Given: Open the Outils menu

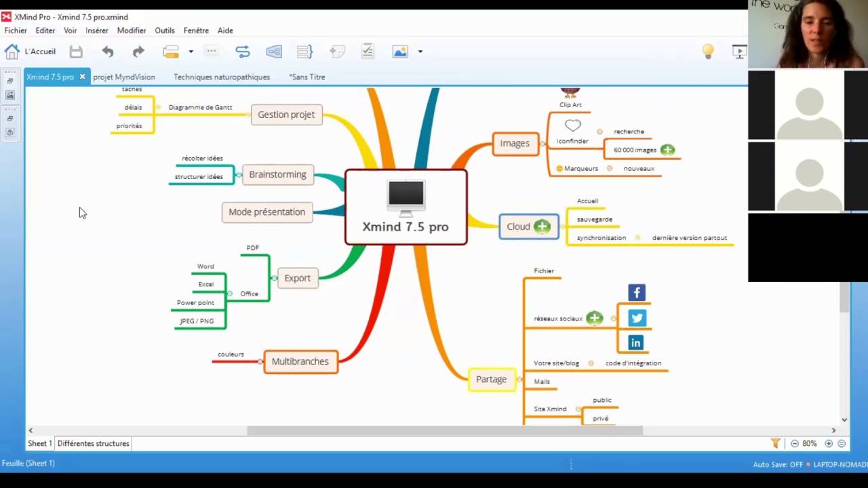Looking at the screenshot, I should [165, 30].
